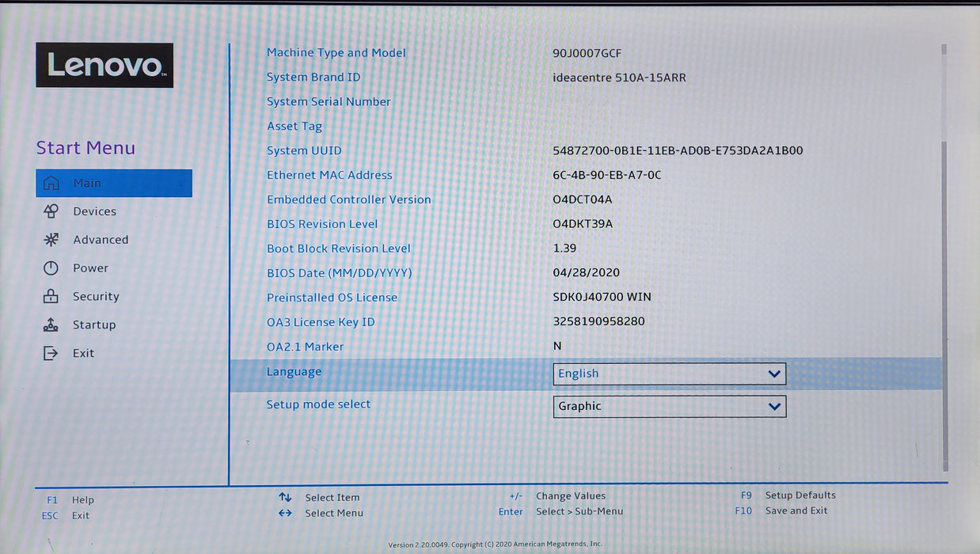This screenshot has height=554, width=980.
Task: Click the American Megatrends version text
Action: pos(496,545)
